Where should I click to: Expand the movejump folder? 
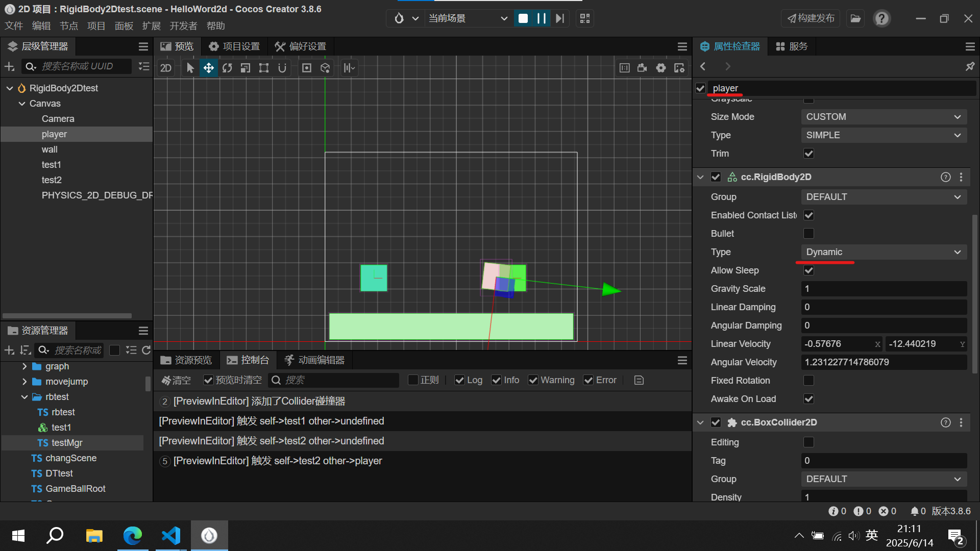tap(24, 382)
